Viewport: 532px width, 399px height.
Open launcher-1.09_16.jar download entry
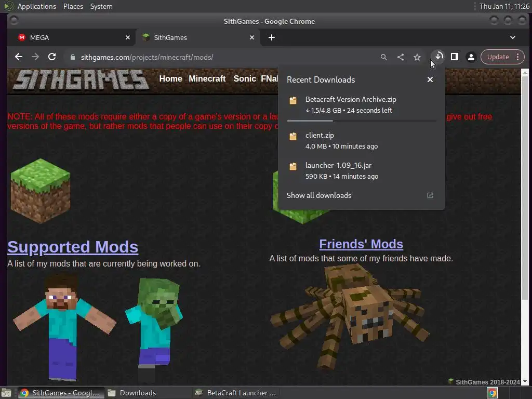pos(362,170)
